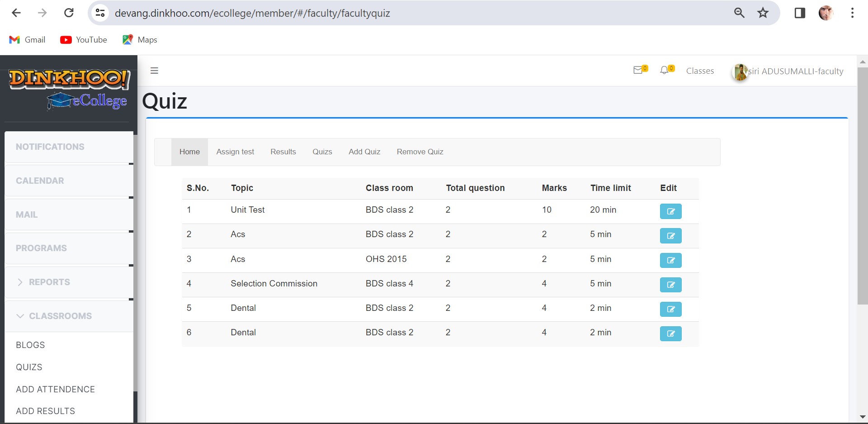Viewport: 868px width, 424px height.
Task: Open Add Results under Classrooms
Action: [45, 411]
